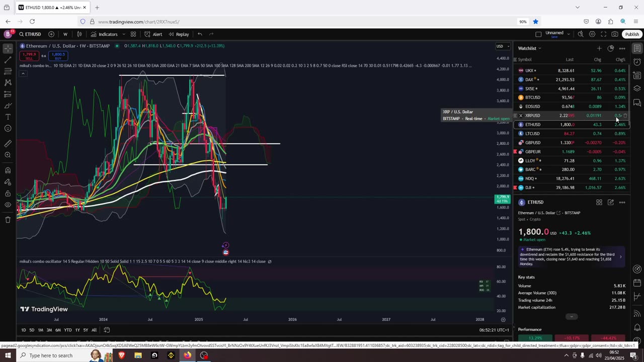Screen dimensions: 644x362
Task: Open the candlestick chart style selector
Action: (79, 34)
